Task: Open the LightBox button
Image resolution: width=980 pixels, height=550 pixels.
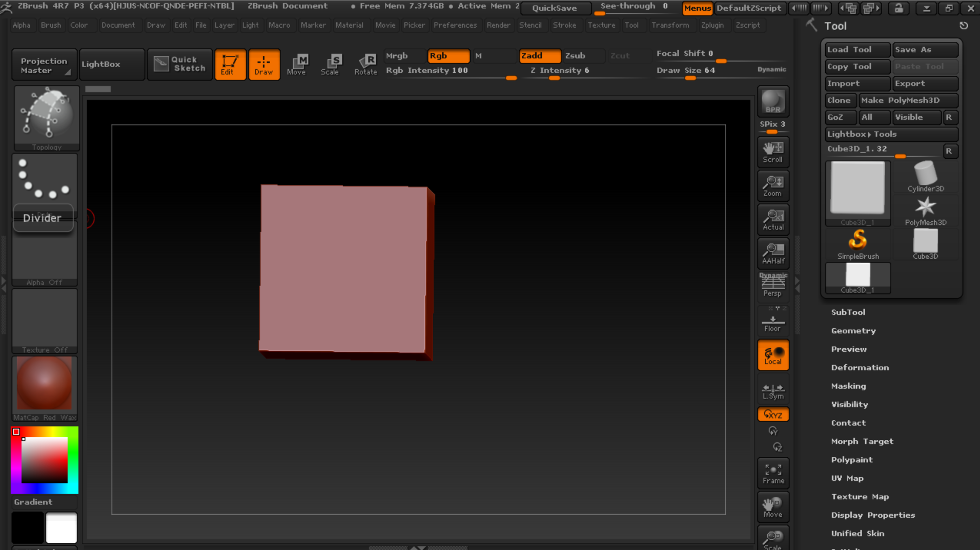Action: point(112,65)
